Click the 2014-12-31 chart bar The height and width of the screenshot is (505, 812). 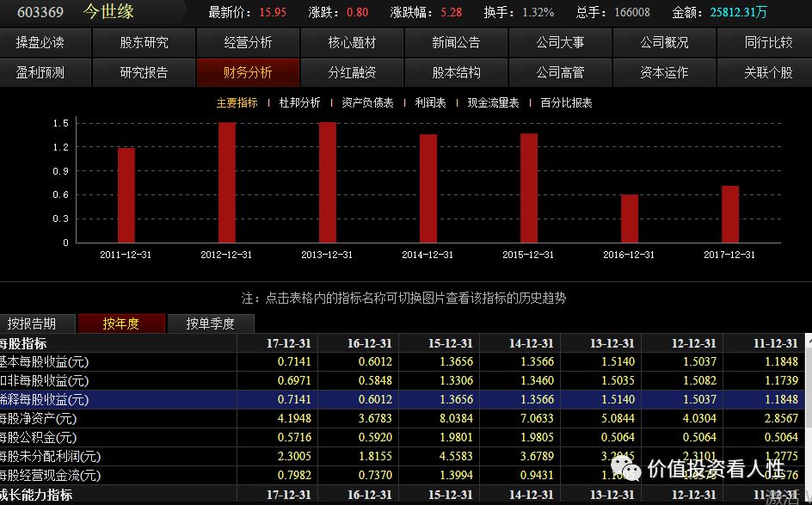coord(428,188)
